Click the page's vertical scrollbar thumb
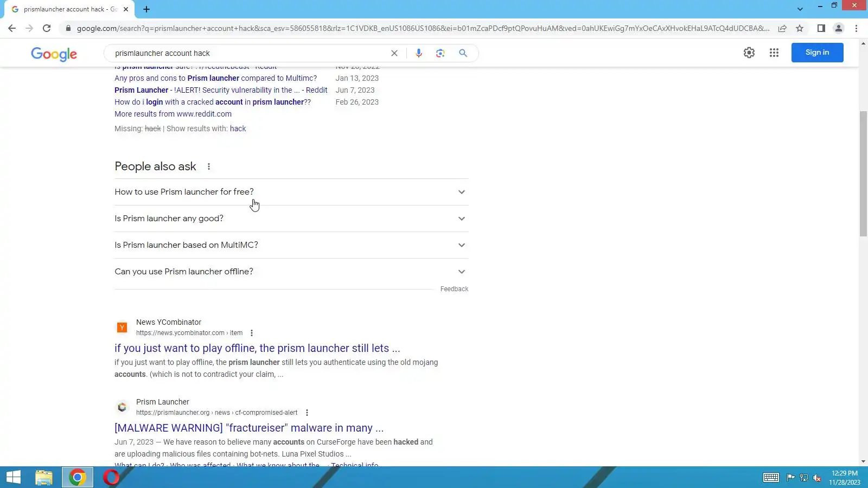 point(863,174)
